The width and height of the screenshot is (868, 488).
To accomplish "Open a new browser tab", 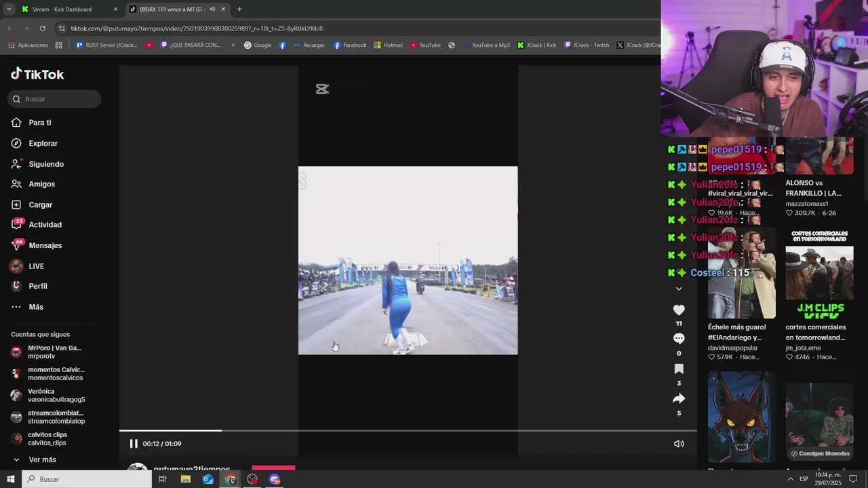I will pos(239,9).
